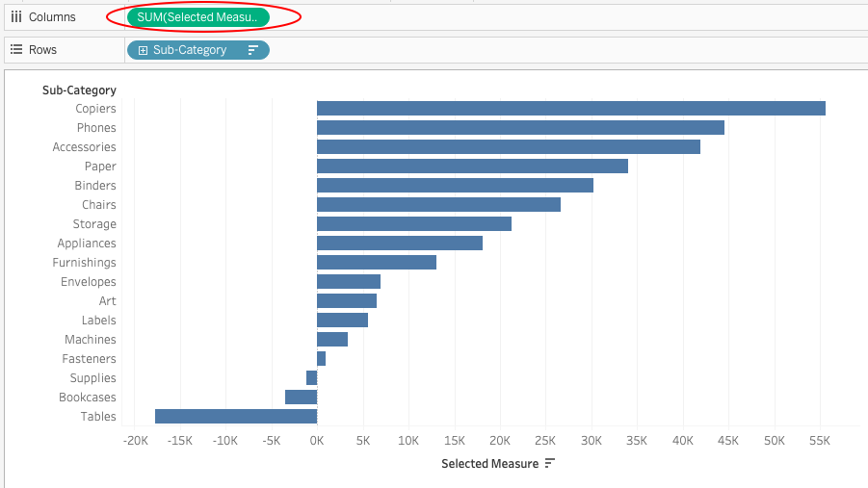Click the Labels bar in the chart
This screenshot has height=488, width=868.
pyautogui.click(x=342, y=321)
